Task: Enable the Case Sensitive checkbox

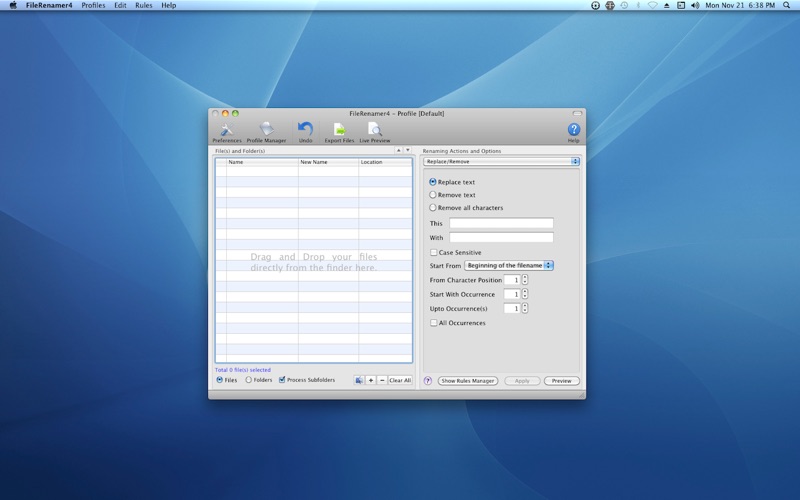Action: [x=433, y=253]
